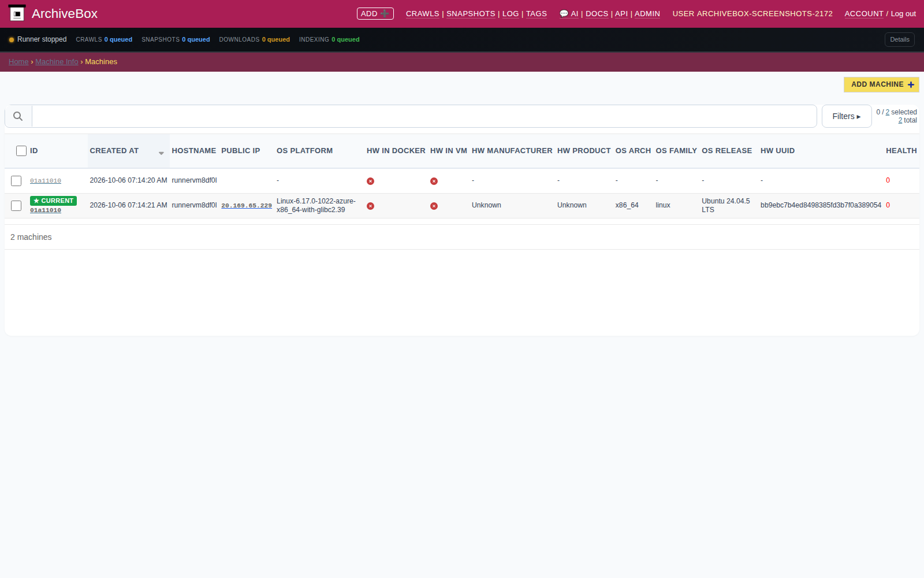Go to Home breadcrumb
The height and width of the screenshot is (578, 924).
pyautogui.click(x=18, y=62)
